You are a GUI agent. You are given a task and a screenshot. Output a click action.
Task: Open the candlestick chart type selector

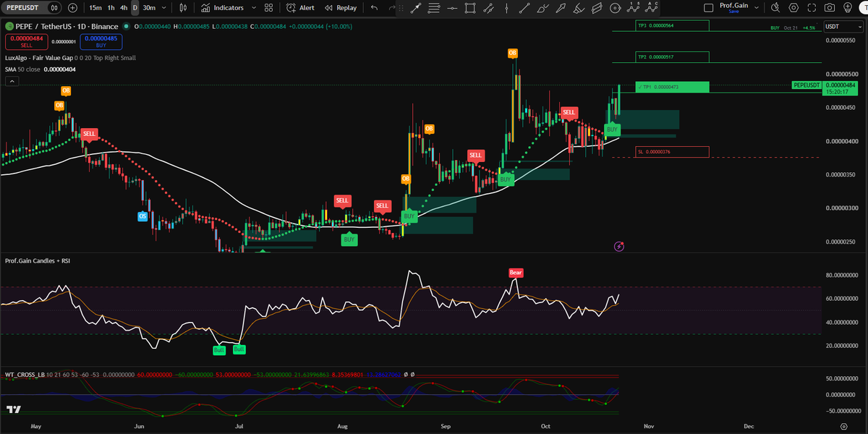coord(183,7)
